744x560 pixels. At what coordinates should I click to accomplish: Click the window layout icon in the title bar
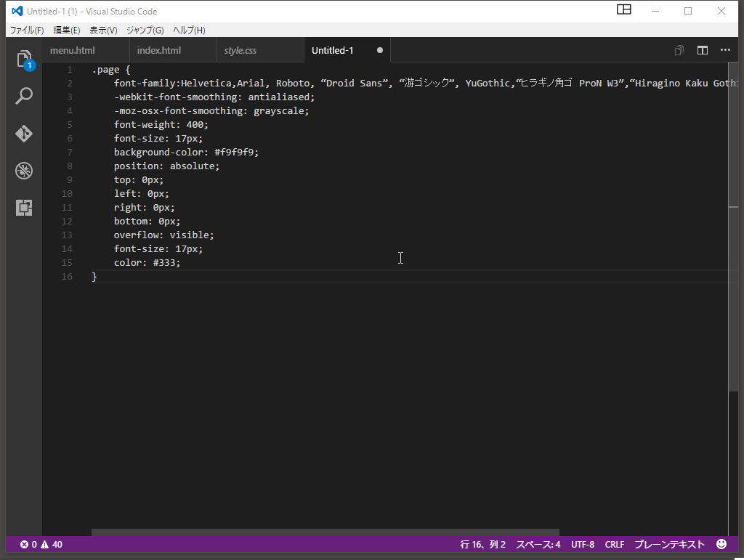click(x=623, y=10)
